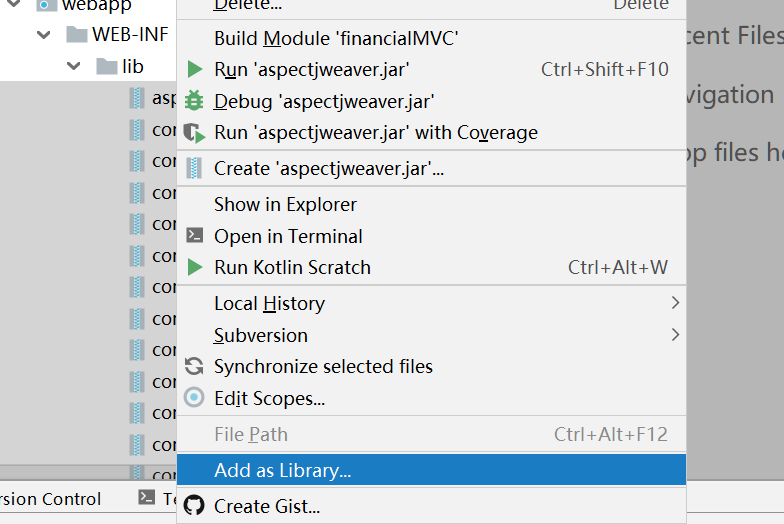
Task: Select Delete... at top of menu
Action: point(432,7)
